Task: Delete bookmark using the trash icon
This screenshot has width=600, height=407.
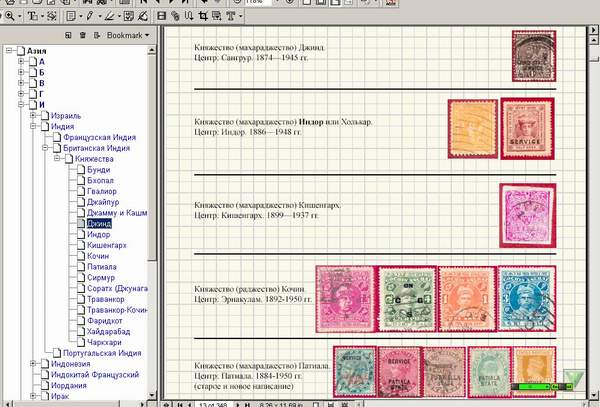Action: point(82,35)
